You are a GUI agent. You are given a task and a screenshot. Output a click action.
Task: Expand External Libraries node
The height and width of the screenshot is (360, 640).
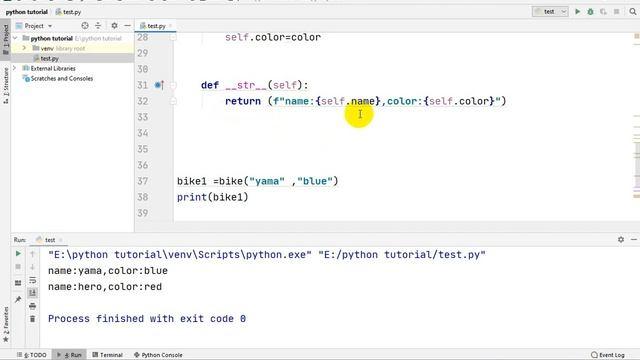[15, 68]
